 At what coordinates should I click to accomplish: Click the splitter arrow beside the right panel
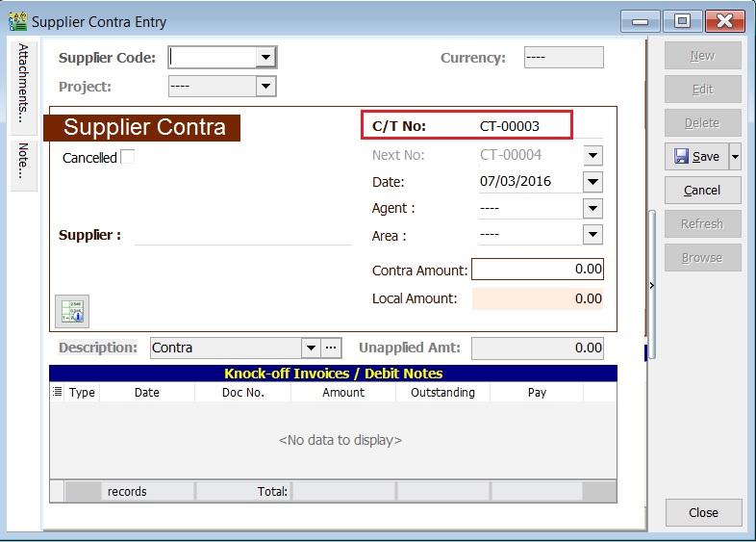click(x=652, y=285)
